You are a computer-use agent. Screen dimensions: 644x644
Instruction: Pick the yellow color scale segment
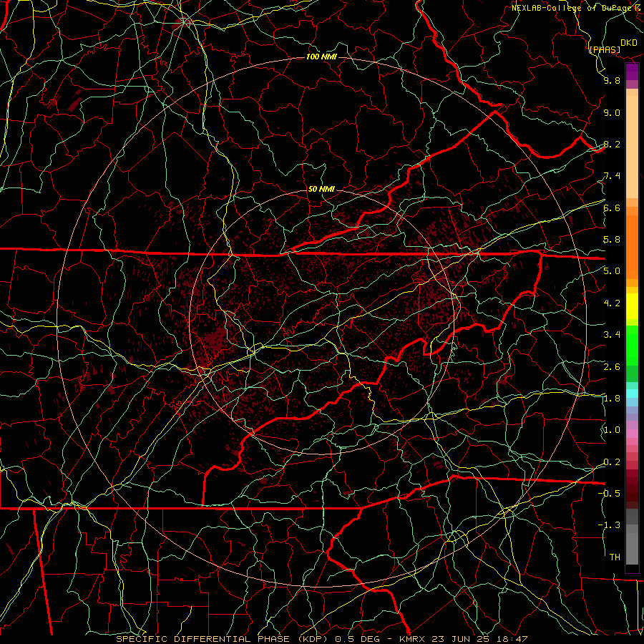pyautogui.click(x=632, y=306)
